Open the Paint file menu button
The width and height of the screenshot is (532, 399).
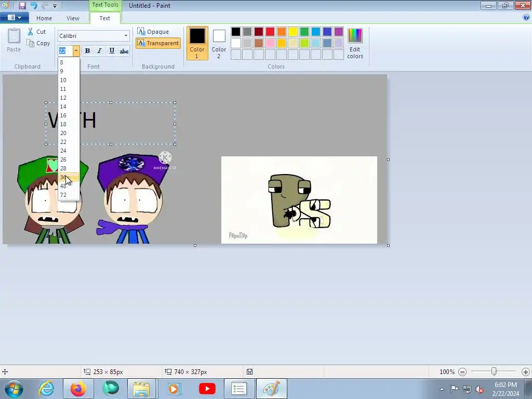14,18
